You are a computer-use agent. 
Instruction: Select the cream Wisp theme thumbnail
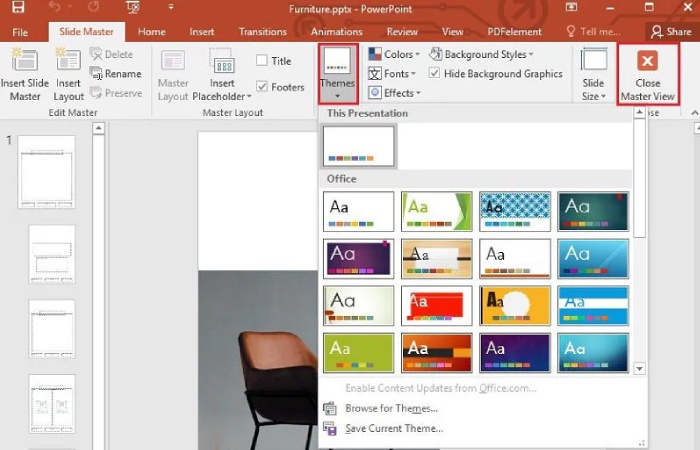(358, 306)
